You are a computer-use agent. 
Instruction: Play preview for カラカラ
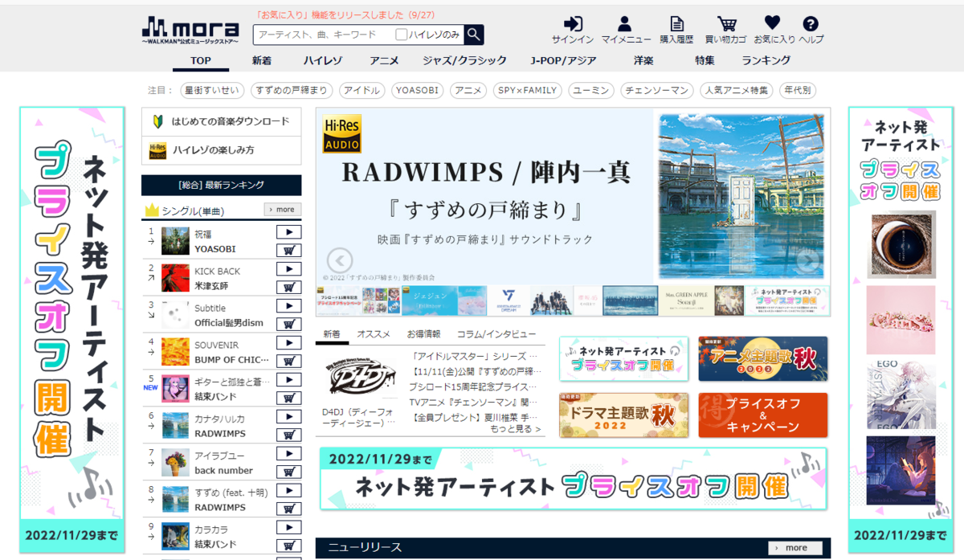pos(288,528)
